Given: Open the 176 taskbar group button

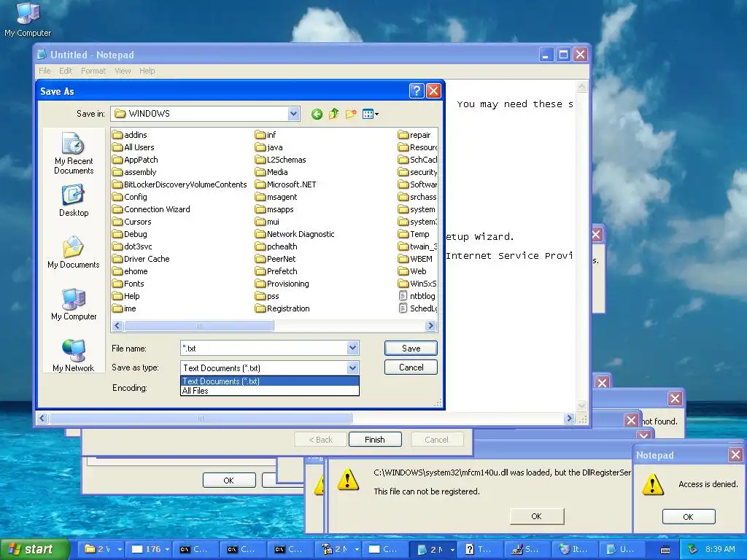Looking at the screenshot, I should pos(148,549).
